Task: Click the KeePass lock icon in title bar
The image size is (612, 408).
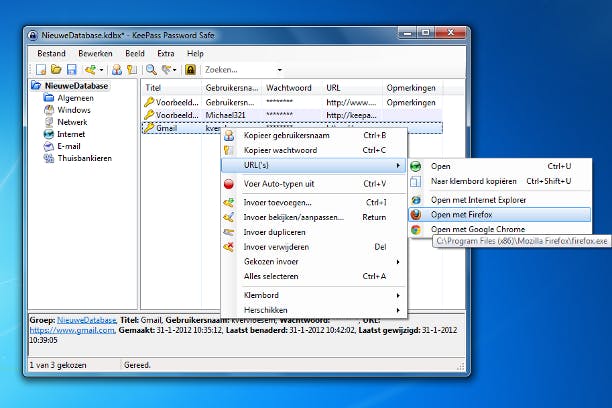Action: 33,36
